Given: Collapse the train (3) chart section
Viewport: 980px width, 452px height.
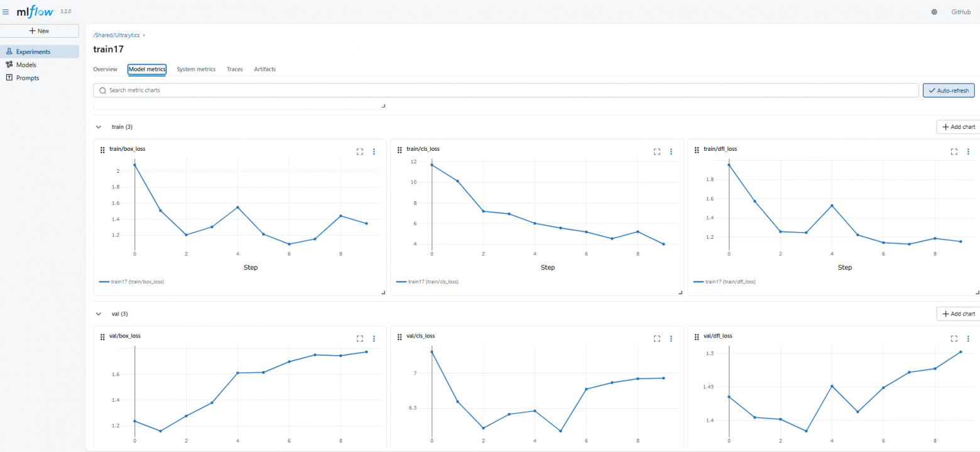Looking at the screenshot, I should [99, 126].
